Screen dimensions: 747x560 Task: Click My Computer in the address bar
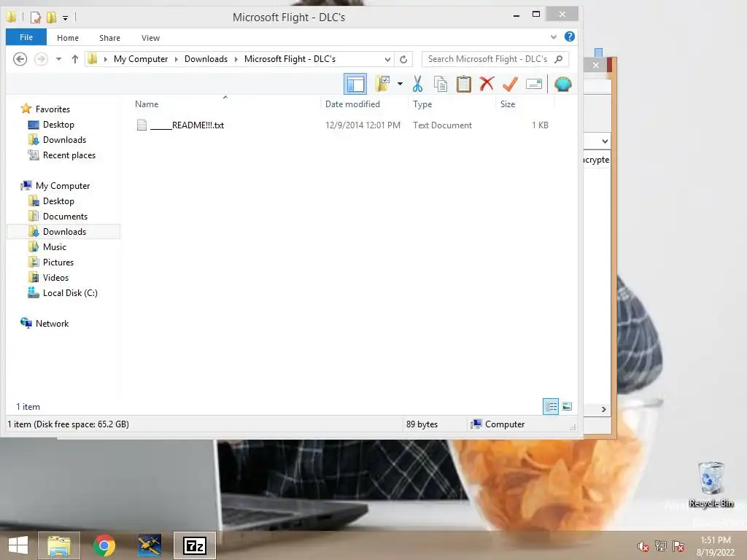pos(141,59)
